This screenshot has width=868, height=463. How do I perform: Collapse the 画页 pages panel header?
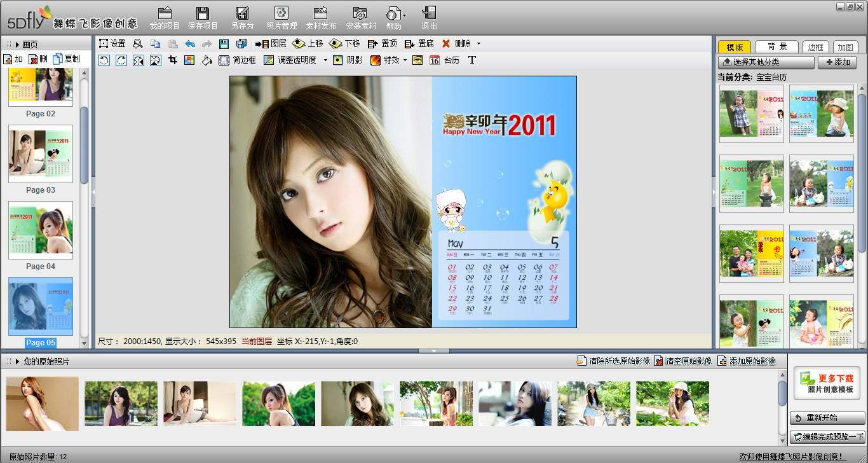pos(18,45)
